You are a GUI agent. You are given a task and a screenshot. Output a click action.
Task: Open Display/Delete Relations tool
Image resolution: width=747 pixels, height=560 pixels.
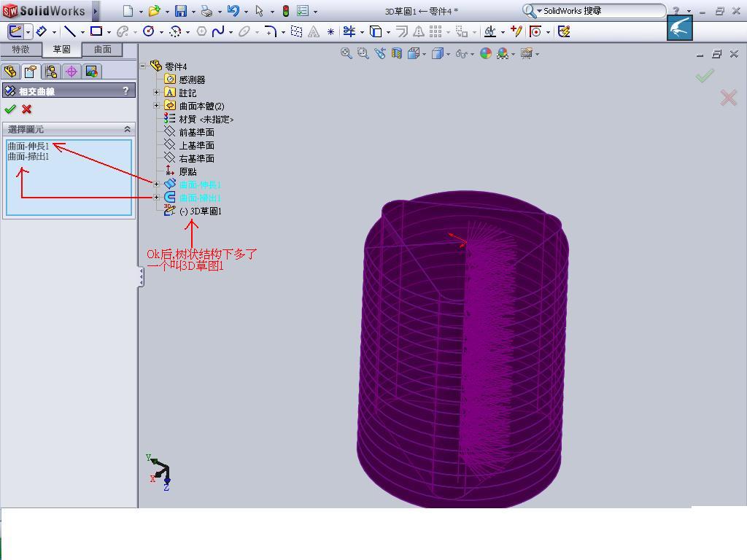[x=489, y=31]
